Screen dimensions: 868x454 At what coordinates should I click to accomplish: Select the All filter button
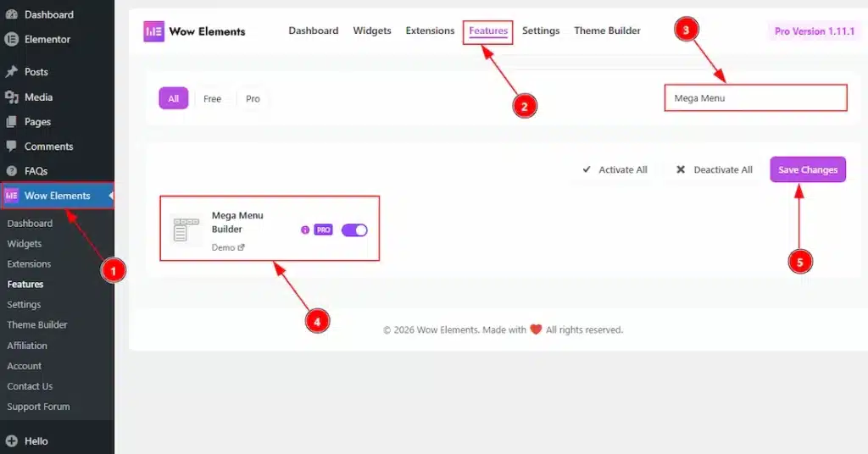173,98
